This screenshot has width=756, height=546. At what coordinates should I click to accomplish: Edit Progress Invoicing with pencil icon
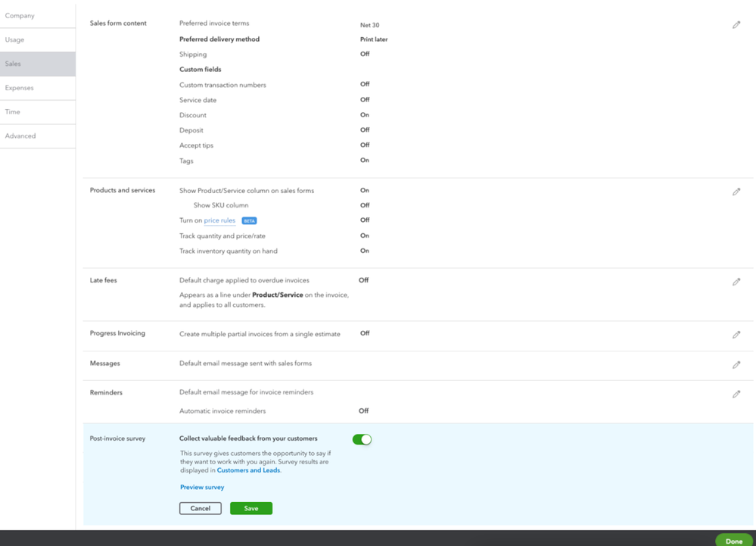point(736,335)
